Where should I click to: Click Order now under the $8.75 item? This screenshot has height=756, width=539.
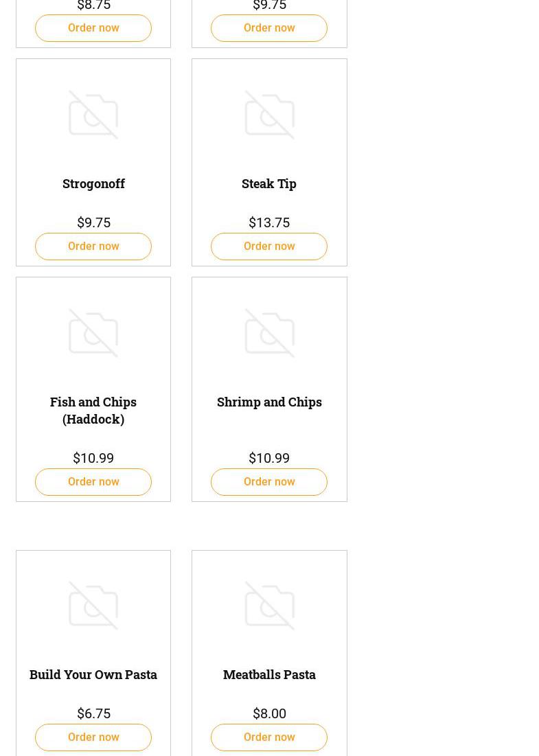(x=93, y=28)
